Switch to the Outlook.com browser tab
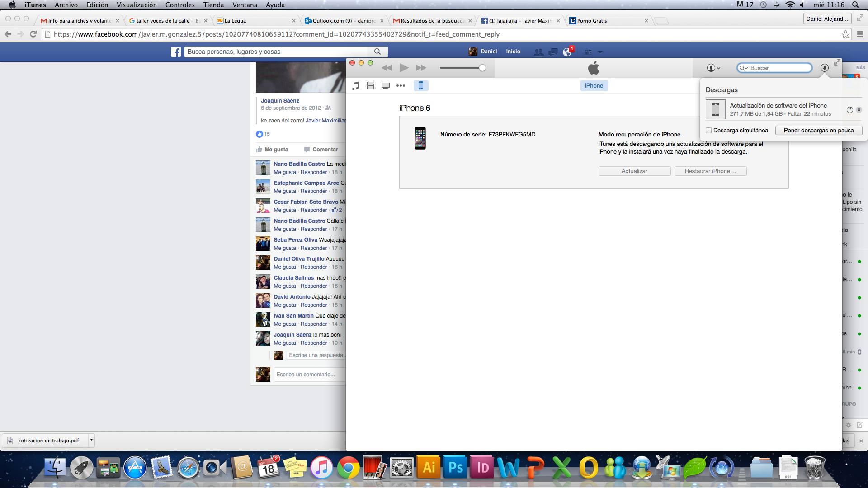Viewport: 868px width, 488px height. pos(344,21)
